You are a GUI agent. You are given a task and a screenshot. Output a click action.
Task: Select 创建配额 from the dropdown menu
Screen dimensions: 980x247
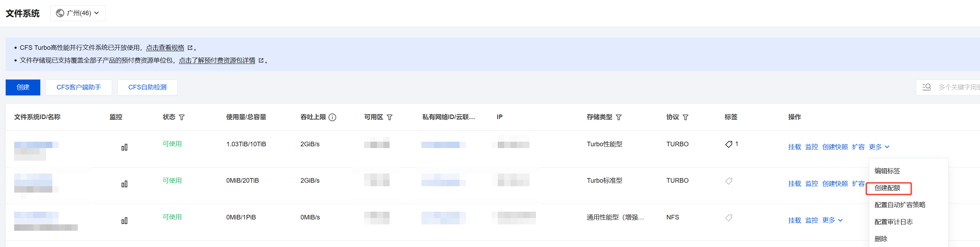click(x=887, y=188)
